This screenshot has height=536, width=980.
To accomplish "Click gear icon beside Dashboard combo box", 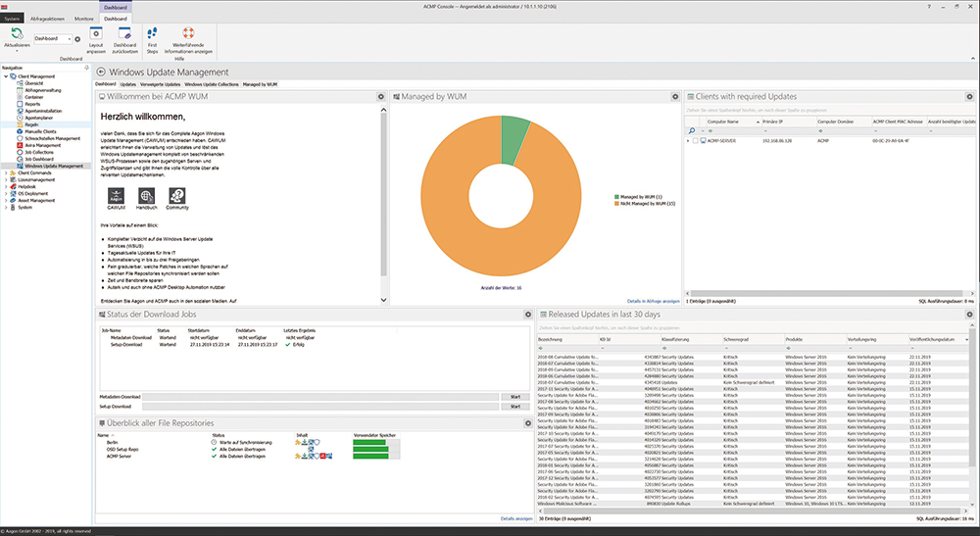I will pos(77,39).
